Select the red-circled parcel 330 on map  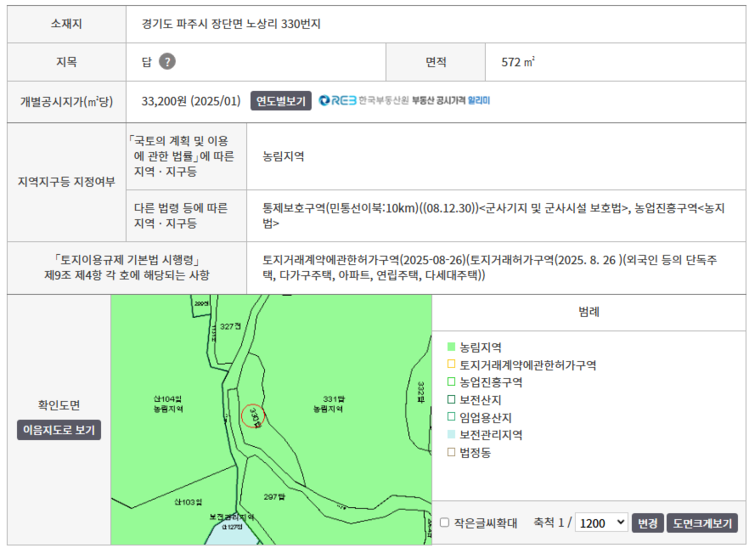253,416
